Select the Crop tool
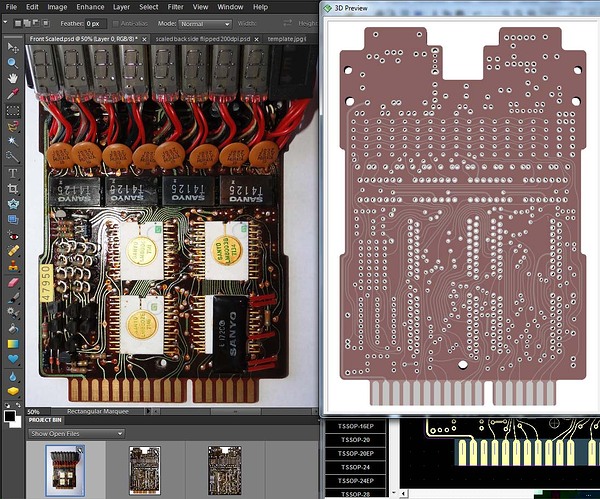The width and height of the screenshot is (600, 499). [x=13, y=189]
